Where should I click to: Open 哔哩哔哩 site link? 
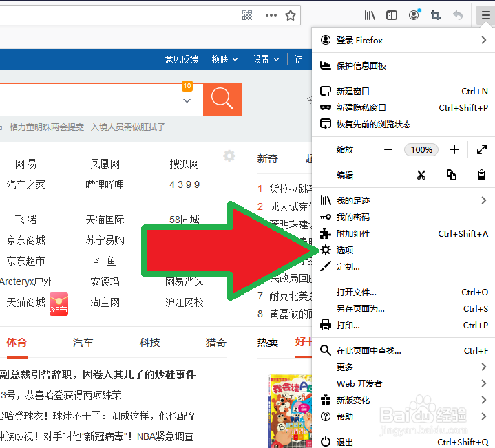click(105, 184)
